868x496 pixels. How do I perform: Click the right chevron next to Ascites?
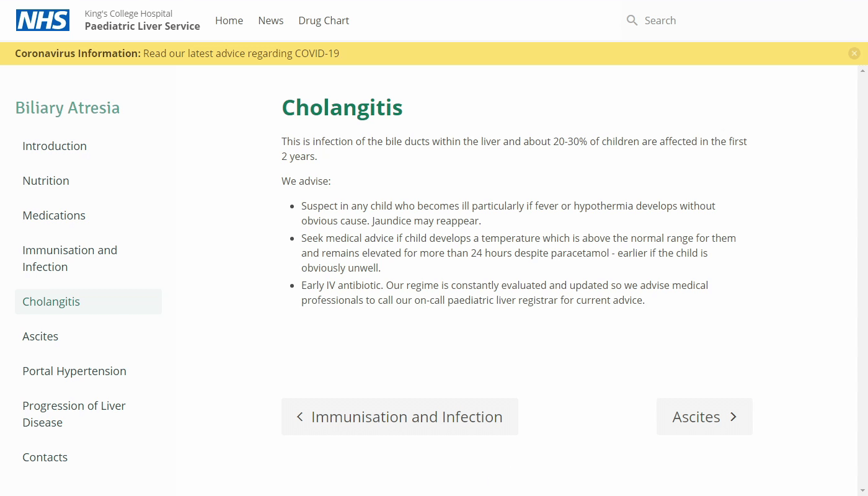733,417
